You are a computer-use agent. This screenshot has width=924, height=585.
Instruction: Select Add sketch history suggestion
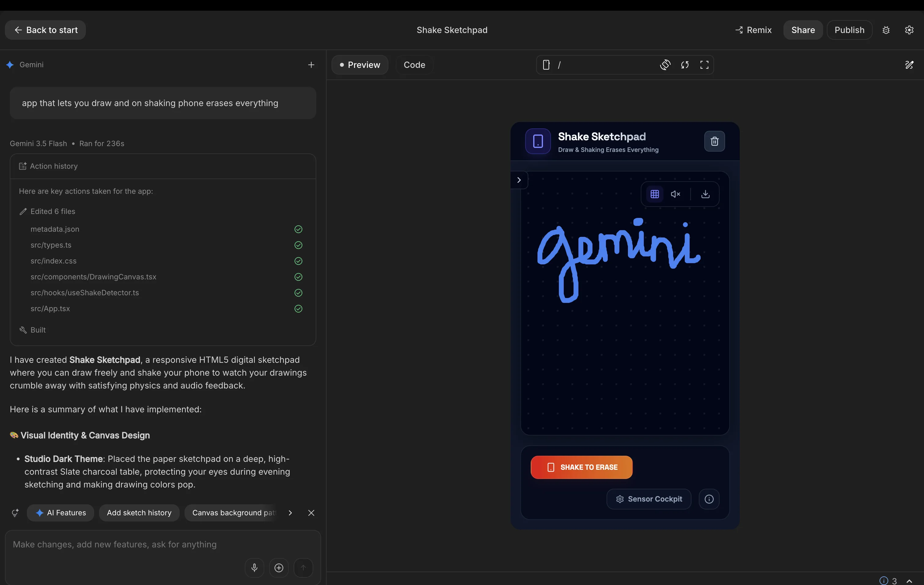[x=139, y=513]
